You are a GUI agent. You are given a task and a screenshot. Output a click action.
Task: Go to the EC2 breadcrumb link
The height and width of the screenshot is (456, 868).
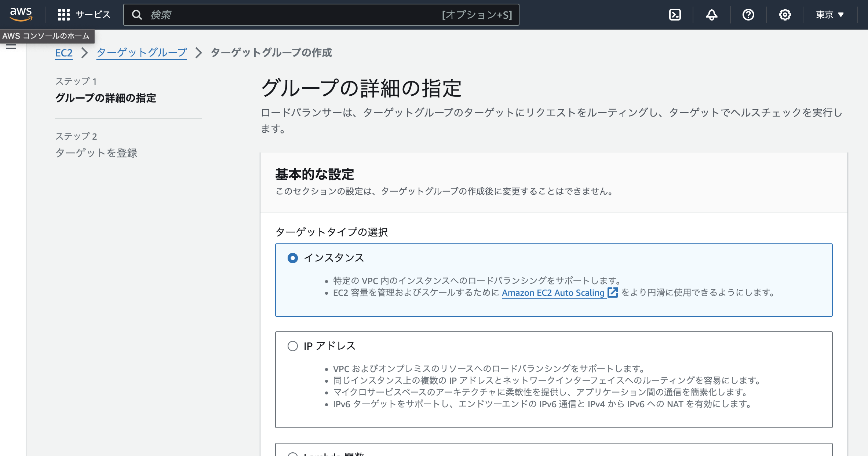point(64,53)
